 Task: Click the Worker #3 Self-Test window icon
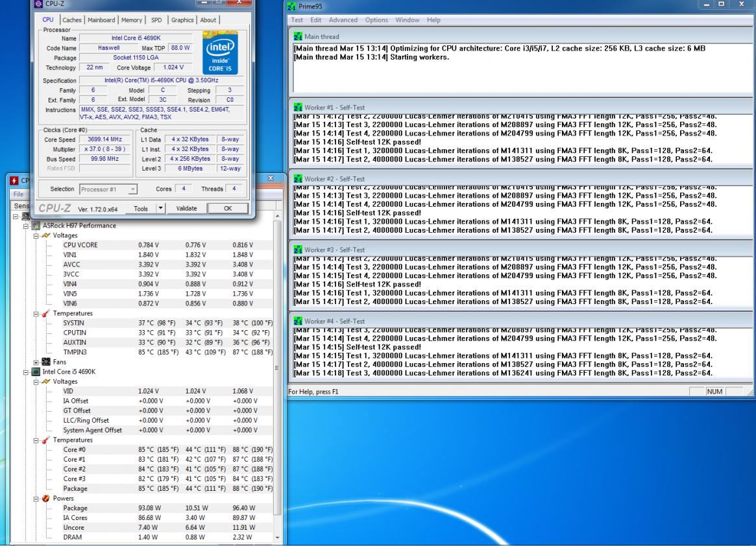click(x=298, y=250)
